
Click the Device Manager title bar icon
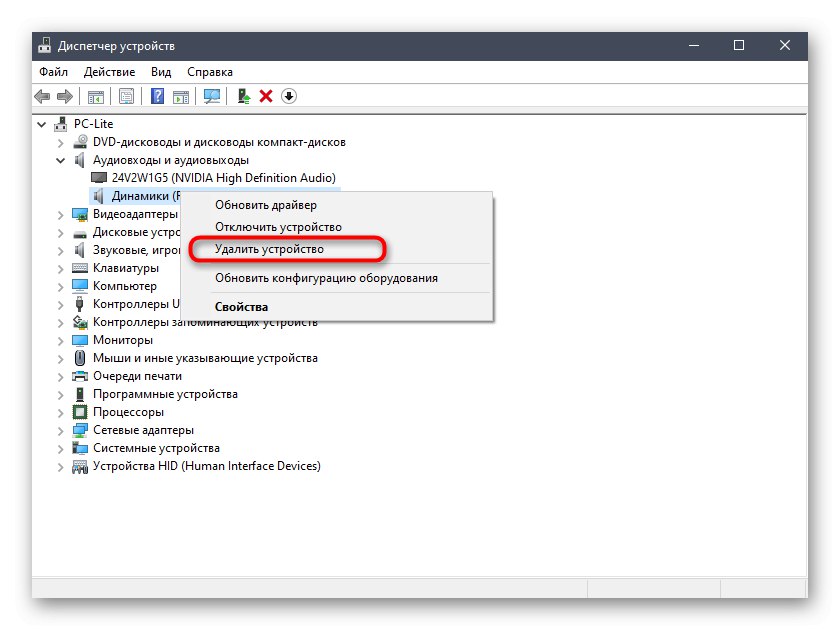tap(44, 46)
